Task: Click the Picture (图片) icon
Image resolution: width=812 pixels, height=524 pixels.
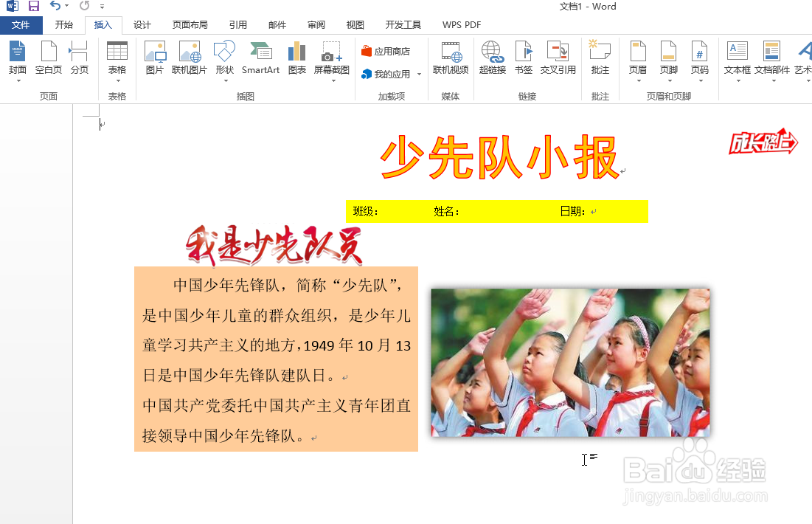Action: (x=155, y=52)
